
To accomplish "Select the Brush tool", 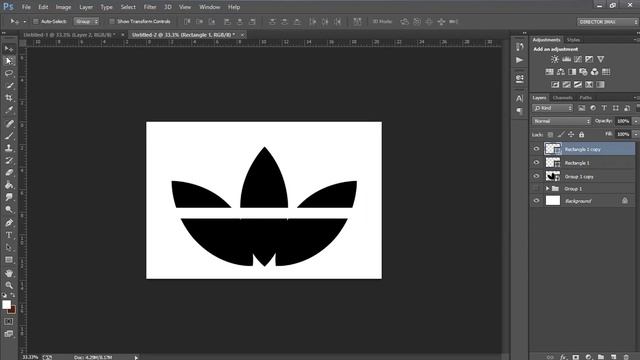I will (x=9, y=136).
